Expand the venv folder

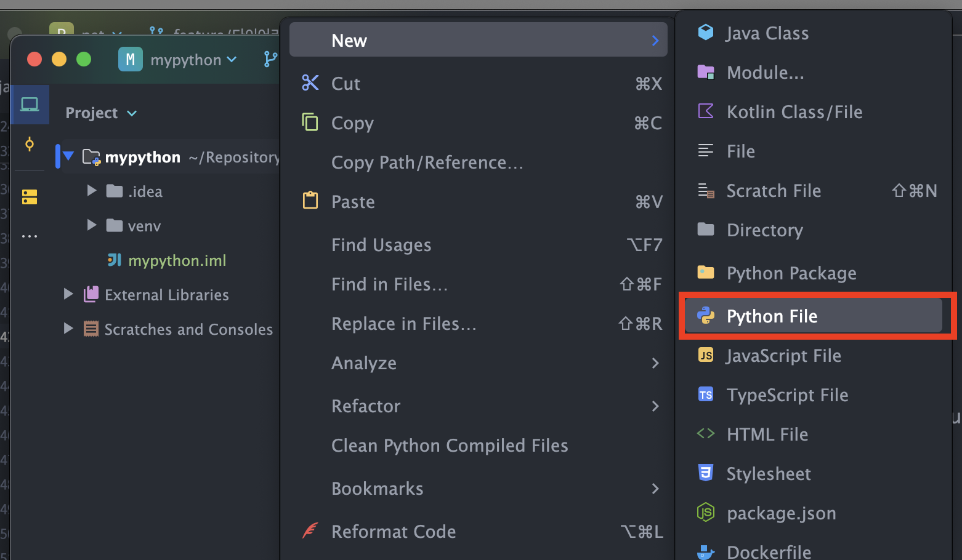92,225
